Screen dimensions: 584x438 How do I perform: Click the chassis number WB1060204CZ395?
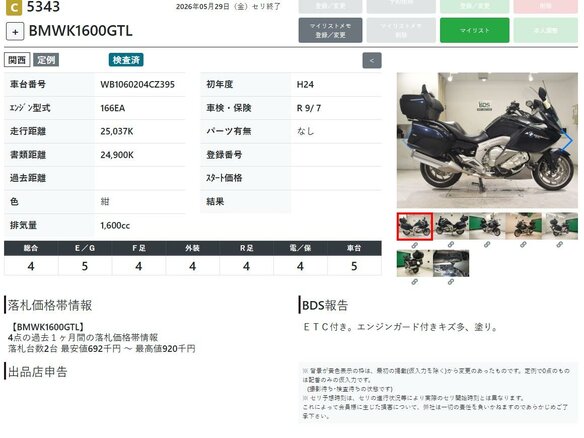pos(137,85)
